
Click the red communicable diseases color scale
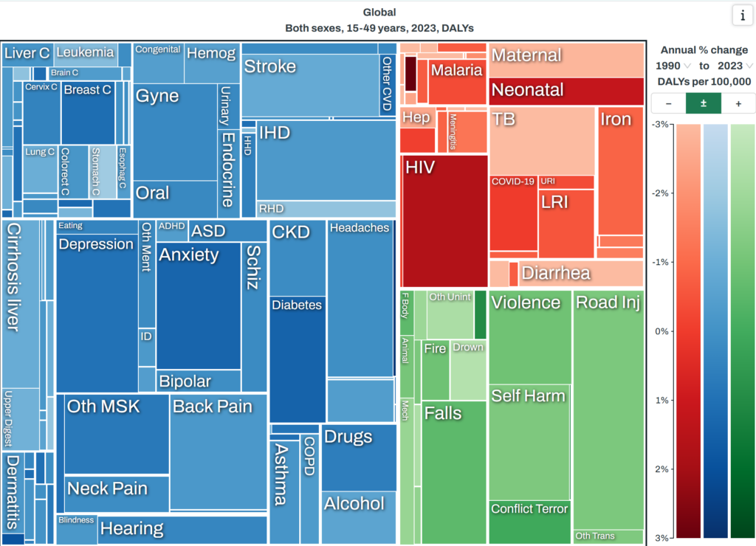click(688, 331)
